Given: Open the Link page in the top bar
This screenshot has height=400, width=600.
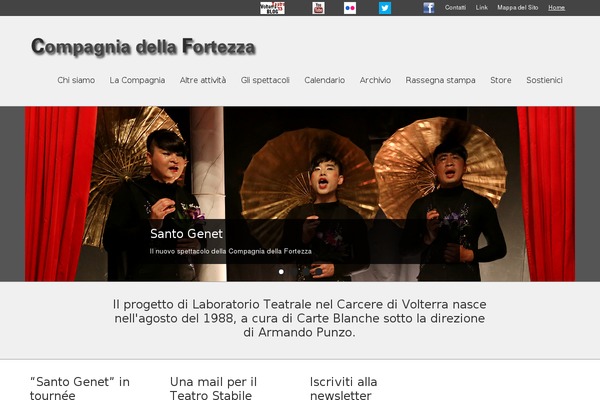Looking at the screenshot, I should click(482, 7).
